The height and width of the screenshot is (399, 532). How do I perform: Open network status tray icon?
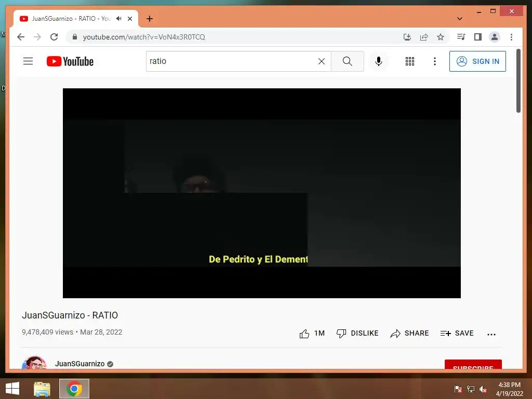click(x=471, y=389)
